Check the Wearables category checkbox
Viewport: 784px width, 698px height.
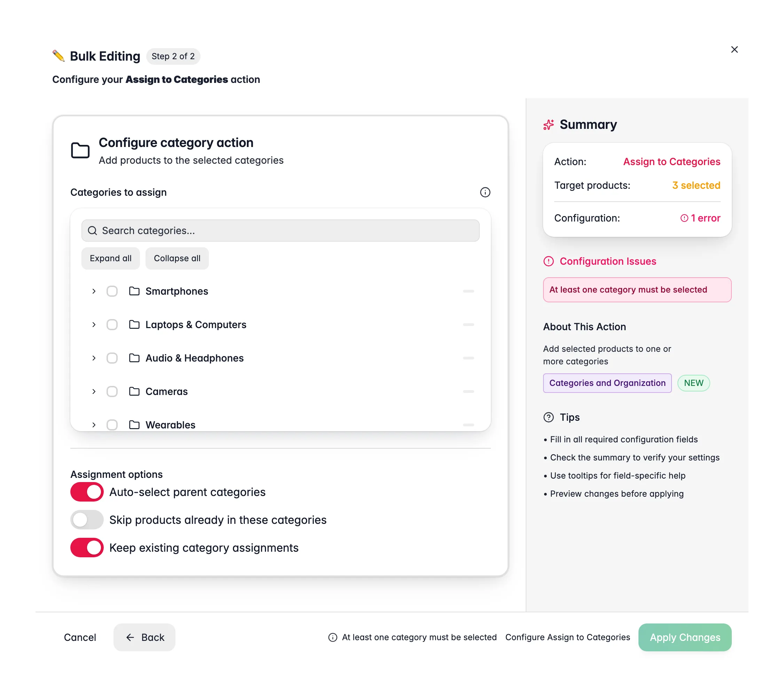pyautogui.click(x=112, y=425)
